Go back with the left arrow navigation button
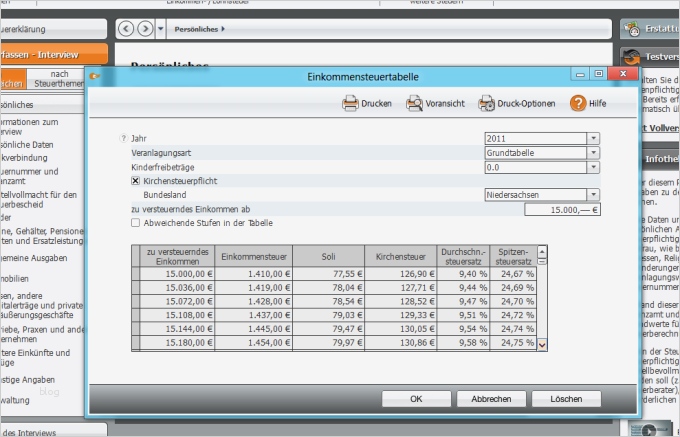 click(126, 29)
